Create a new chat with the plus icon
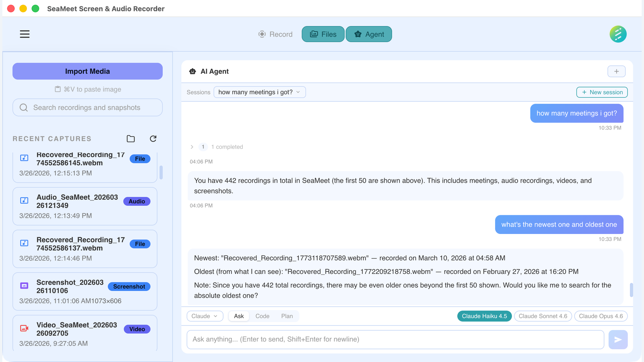The height and width of the screenshot is (362, 644). 616,71
